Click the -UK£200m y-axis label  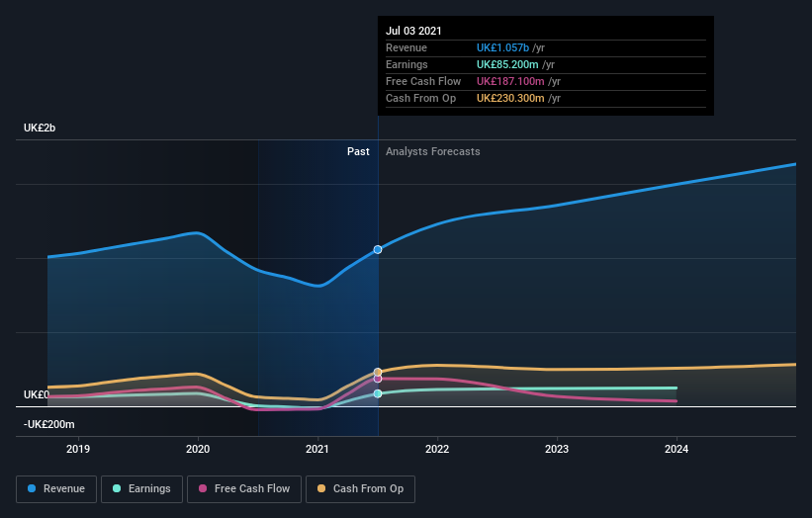coord(49,424)
